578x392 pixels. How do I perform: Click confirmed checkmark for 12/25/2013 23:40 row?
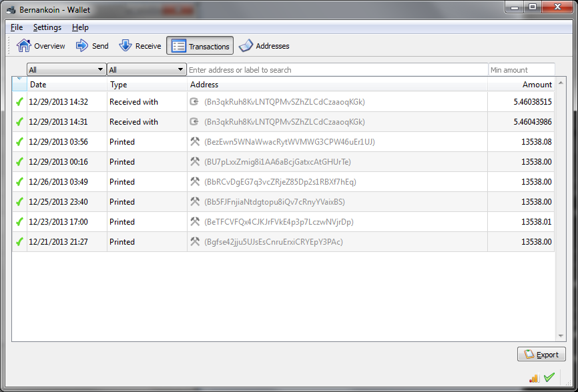[19, 201]
